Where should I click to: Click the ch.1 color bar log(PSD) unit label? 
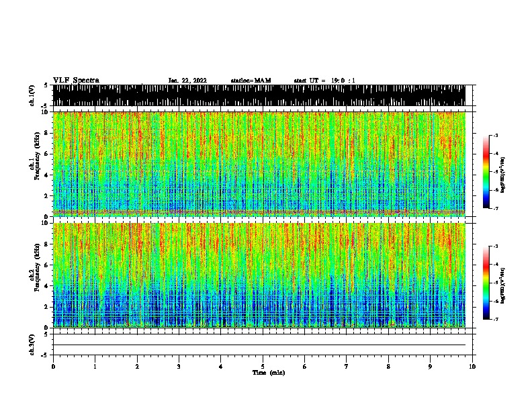[x=503, y=175]
